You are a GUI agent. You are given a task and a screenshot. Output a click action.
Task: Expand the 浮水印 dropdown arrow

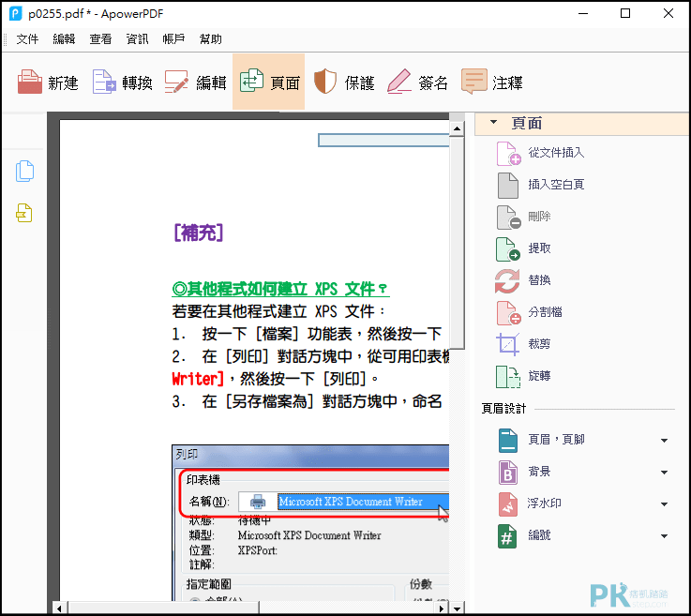point(664,504)
